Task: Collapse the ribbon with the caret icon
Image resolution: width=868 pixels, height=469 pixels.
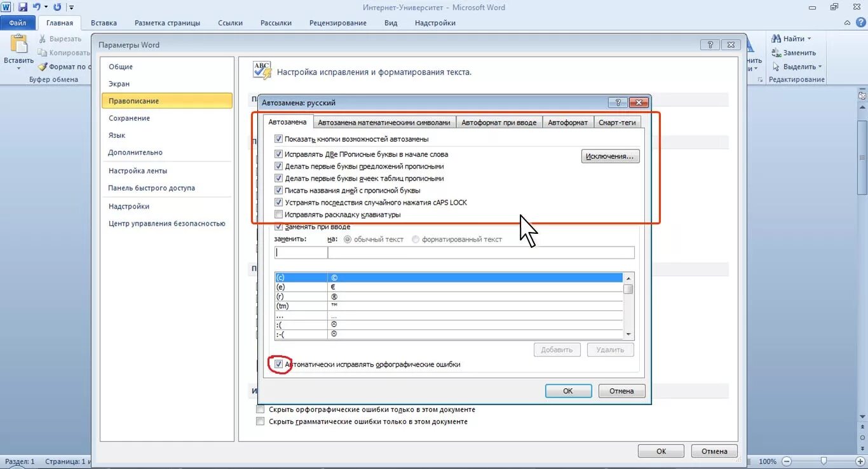Action: click(847, 23)
